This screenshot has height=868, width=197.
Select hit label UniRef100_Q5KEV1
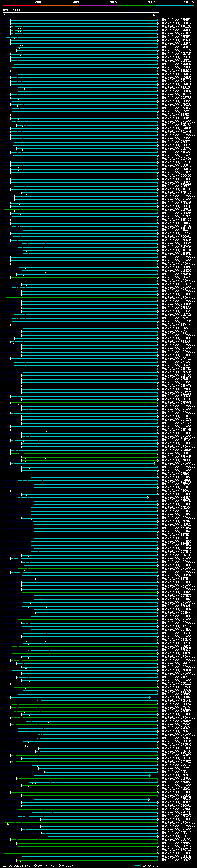coord(177,243)
